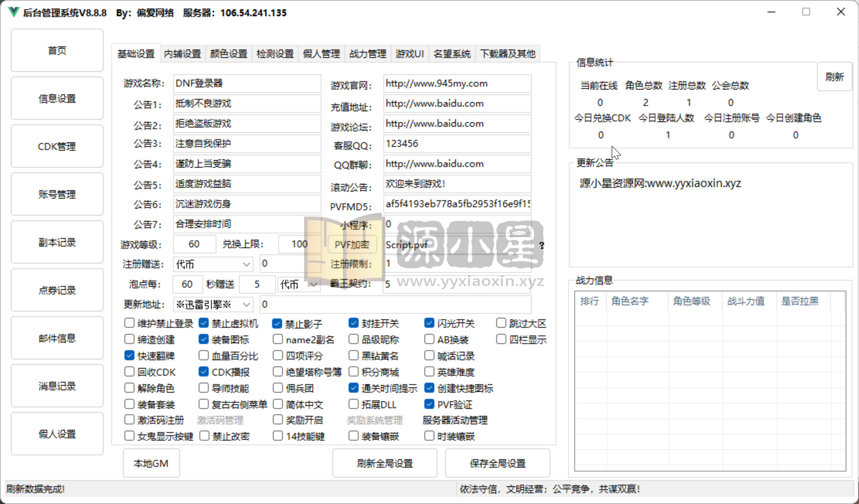Select CDK管理 in the left sidebar

(x=57, y=146)
